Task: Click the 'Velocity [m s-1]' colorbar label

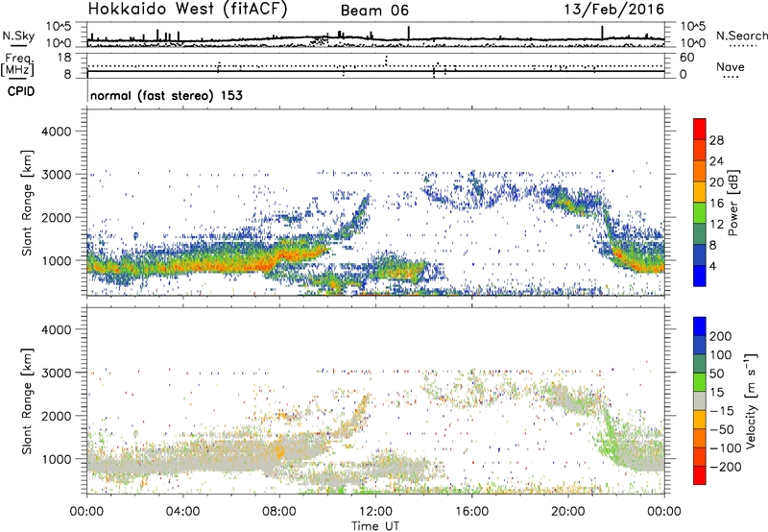Action: coord(751,400)
